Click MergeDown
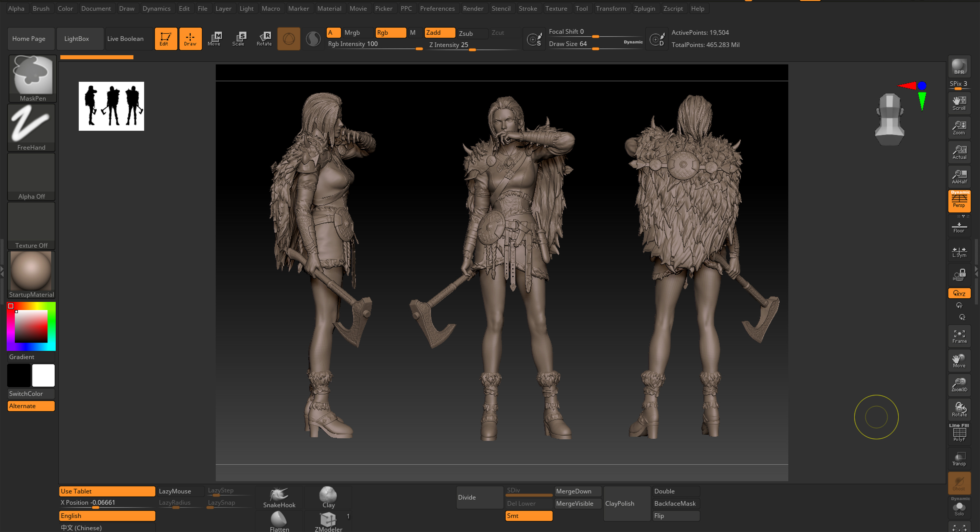The image size is (980, 532). pyautogui.click(x=578, y=491)
